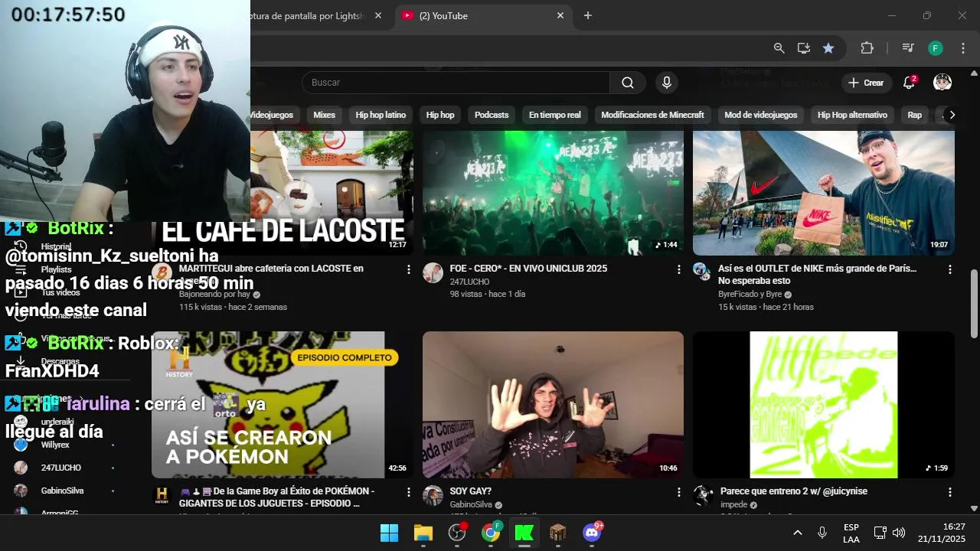Select the Mixes filter chip

pos(325,115)
